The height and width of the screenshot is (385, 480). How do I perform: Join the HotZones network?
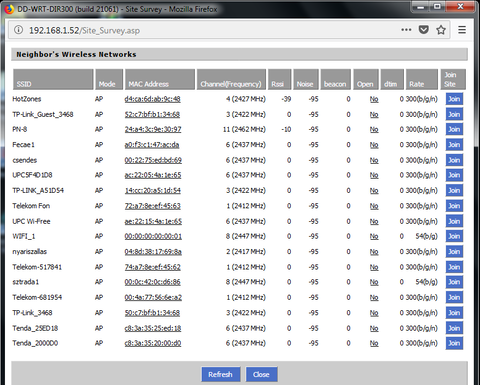click(x=454, y=99)
